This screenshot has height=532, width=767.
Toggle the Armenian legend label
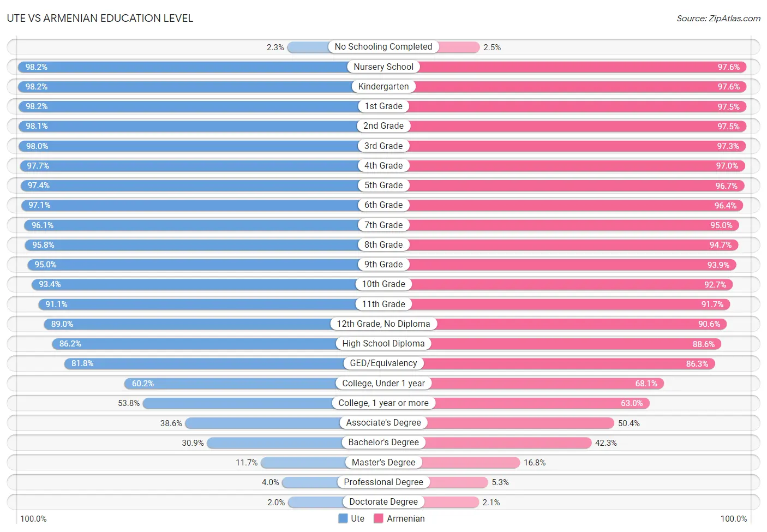[405, 518]
